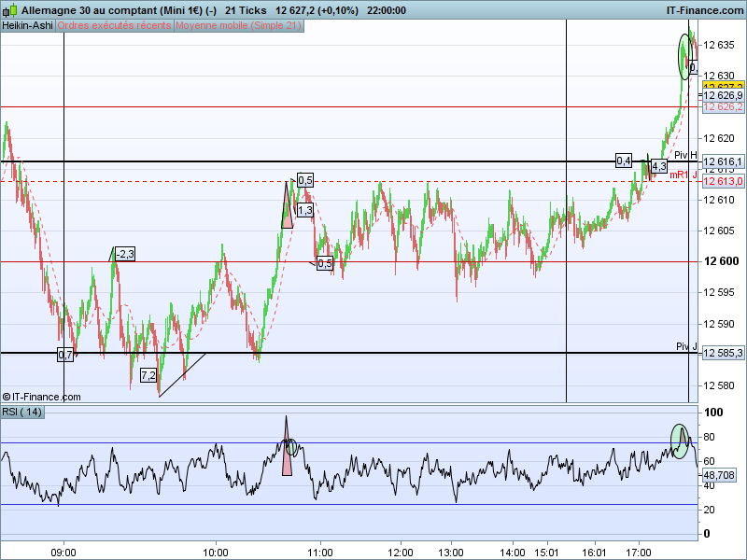Click the 12:00 time axis label
747x560 pixels.
tap(401, 553)
